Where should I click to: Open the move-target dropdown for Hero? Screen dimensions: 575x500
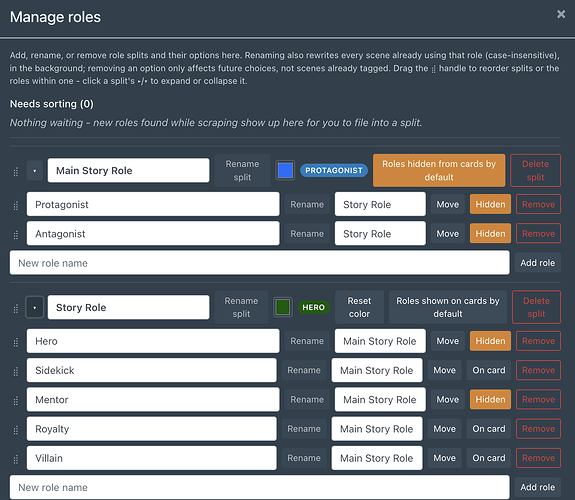click(x=380, y=341)
